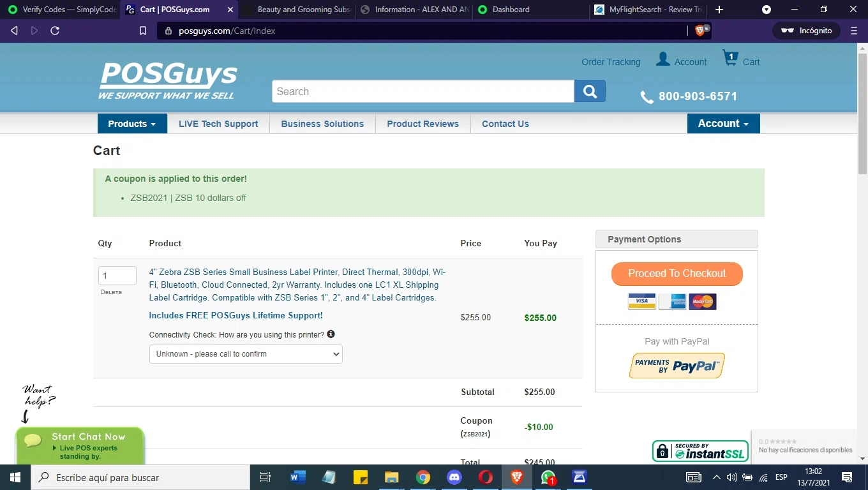Click the InstantSSL secured badge

(x=700, y=451)
